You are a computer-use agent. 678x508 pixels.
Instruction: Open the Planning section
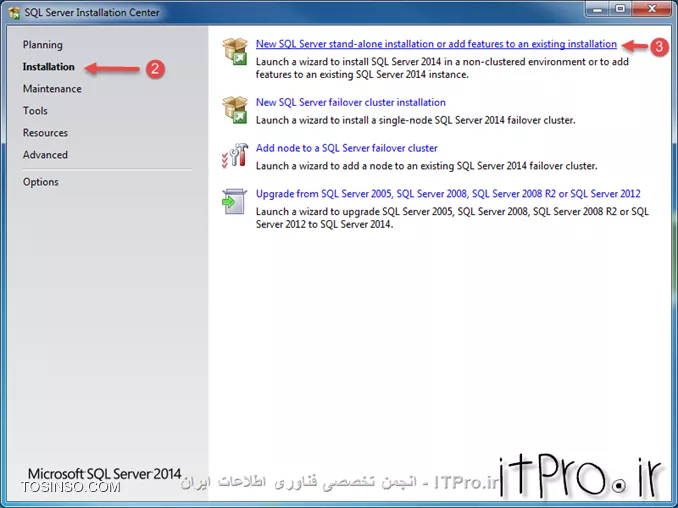pos(42,45)
